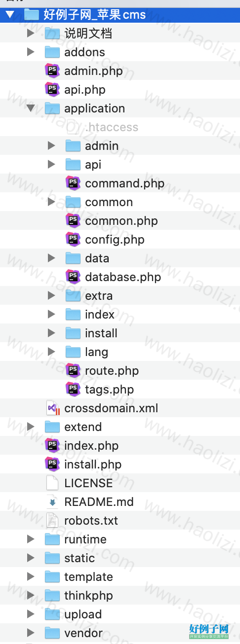Screen dimensions: 240x644
Task: Select the database.php file icon
Action: pos(73,277)
